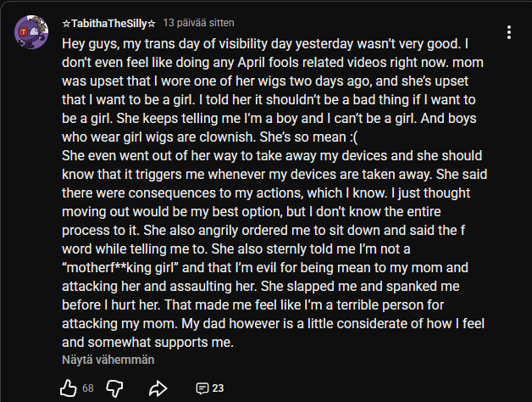
Task: Open comments via speech bubble icon
Action: click(202, 388)
